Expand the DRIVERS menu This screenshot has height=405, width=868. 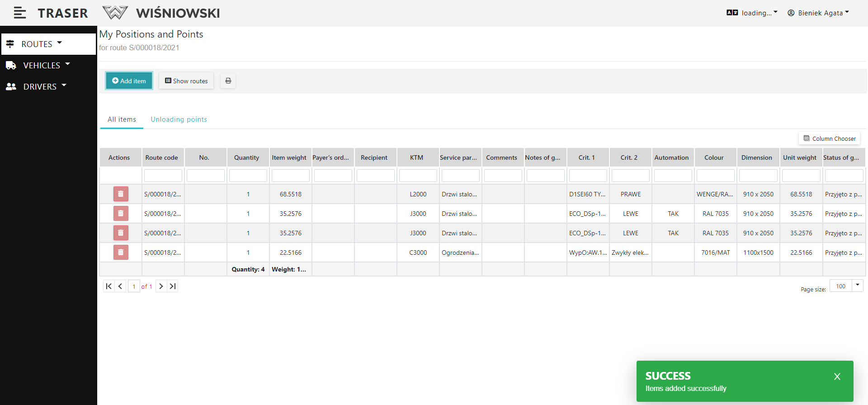pos(44,87)
